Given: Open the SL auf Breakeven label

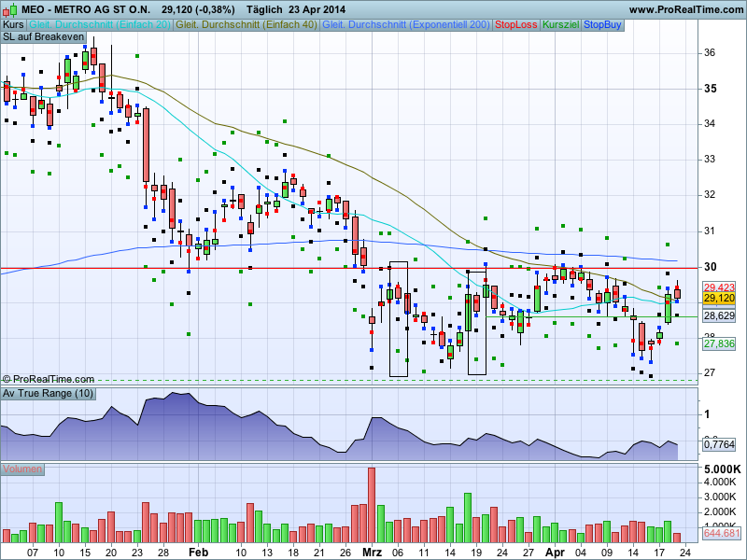Looking at the screenshot, I should tap(43, 37).
